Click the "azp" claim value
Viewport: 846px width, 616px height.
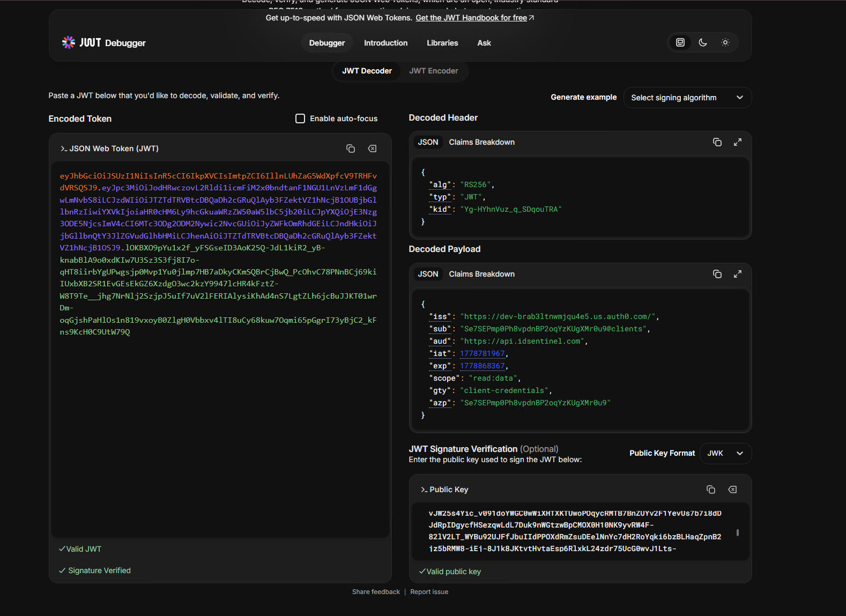click(x=535, y=403)
